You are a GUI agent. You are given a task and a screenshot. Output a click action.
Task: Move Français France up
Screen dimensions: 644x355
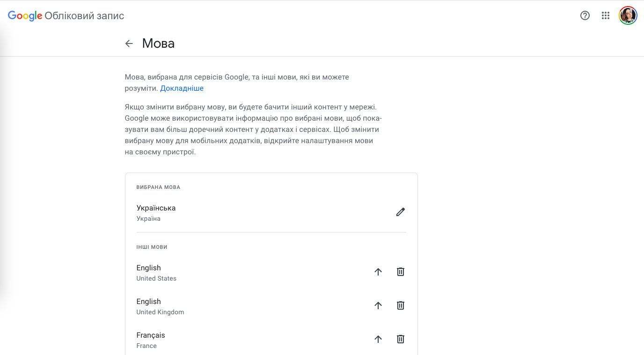(x=378, y=339)
